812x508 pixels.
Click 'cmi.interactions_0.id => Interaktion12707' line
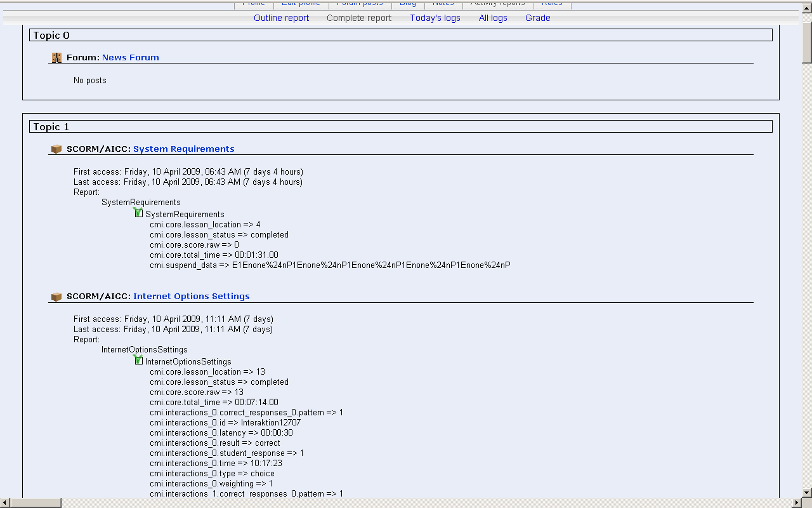[225, 423]
